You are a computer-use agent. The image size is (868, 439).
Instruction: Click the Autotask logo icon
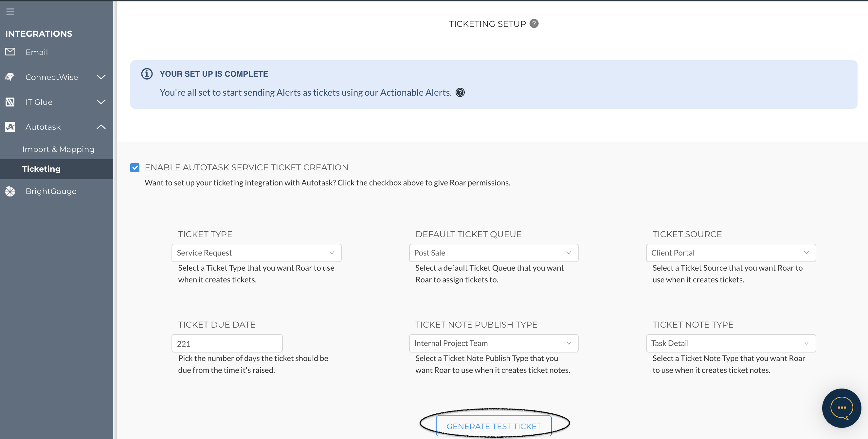point(10,127)
